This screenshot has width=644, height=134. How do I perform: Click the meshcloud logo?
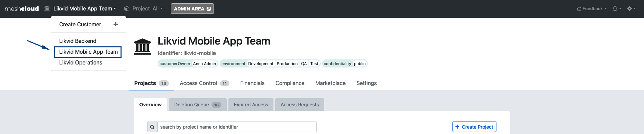tap(22, 9)
